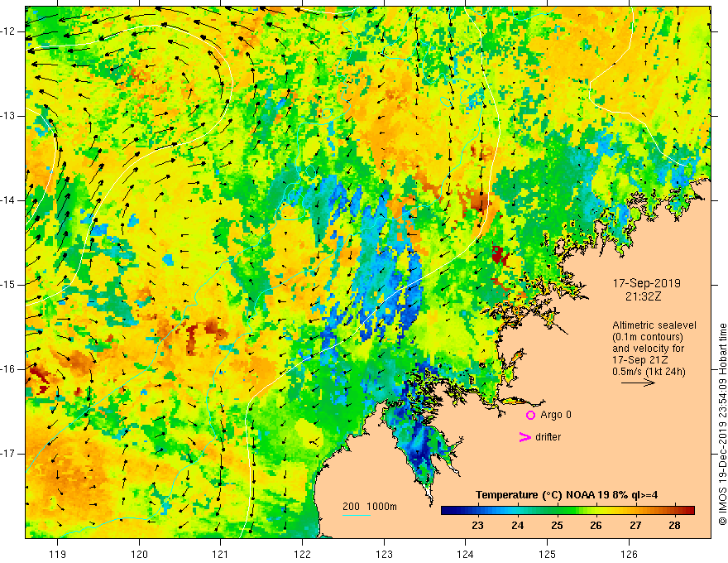
Task: Click longitude axis label 123
Action: point(384,554)
